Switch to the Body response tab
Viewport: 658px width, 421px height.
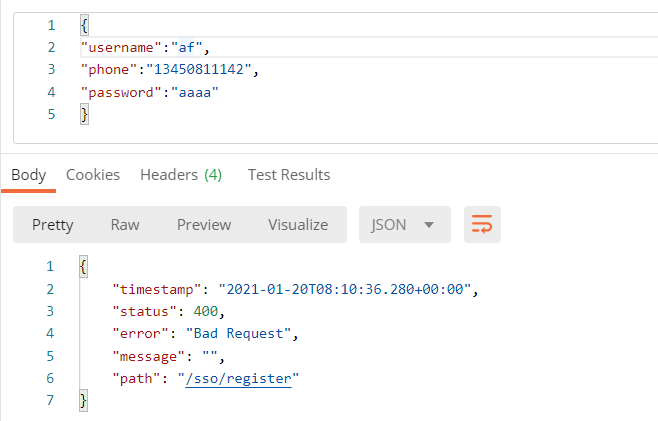pos(29,175)
